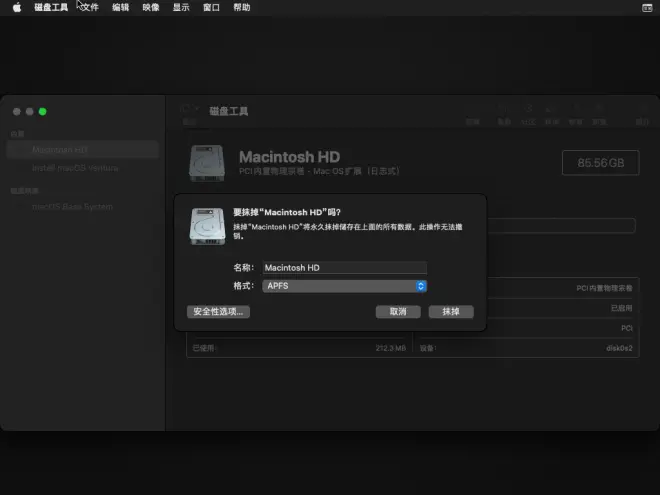Image resolution: width=660 pixels, height=495 pixels.
Task: Click the 名称 field containing Macintosh HD
Action: click(x=344, y=268)
